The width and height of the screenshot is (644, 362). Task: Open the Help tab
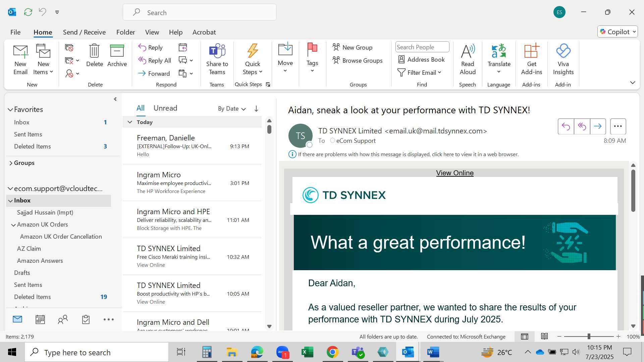[176, 32]
